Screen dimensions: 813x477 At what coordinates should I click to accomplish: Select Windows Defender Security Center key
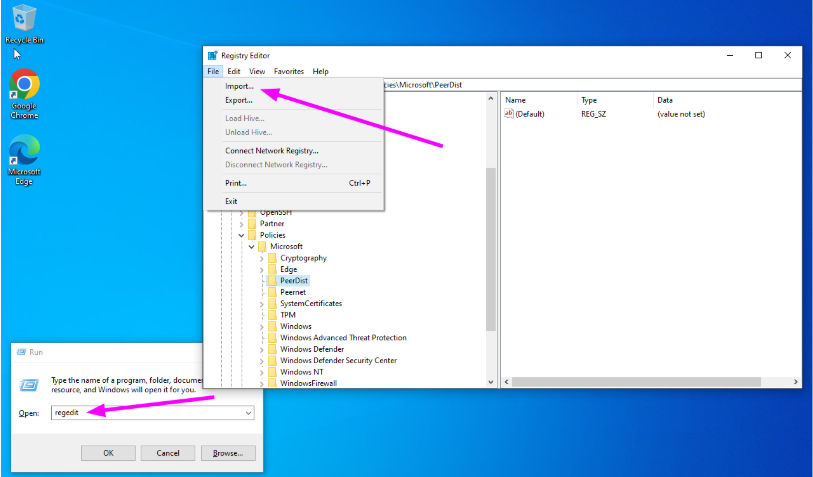tap(339, 360)
